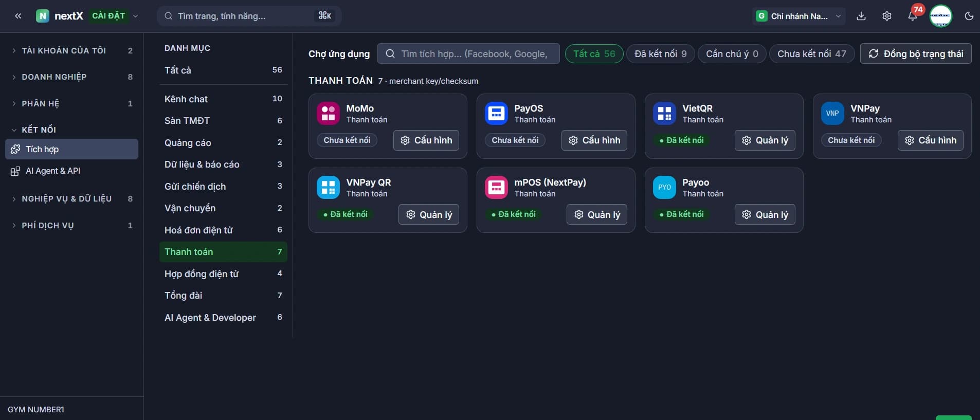The height and width of the screenshot is (420, 980).
Task: Select Dữ liệu & báo cáo category
Action: [x=223, y=165]
